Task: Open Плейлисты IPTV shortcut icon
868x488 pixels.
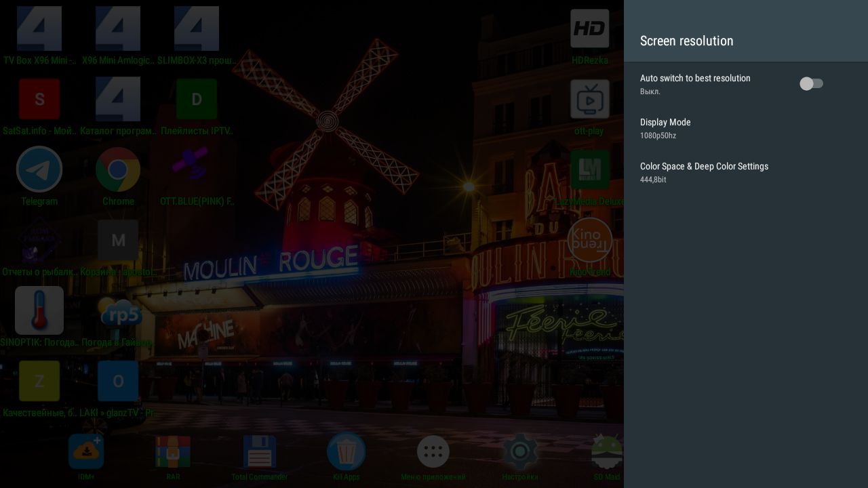Action: (197, 99)
